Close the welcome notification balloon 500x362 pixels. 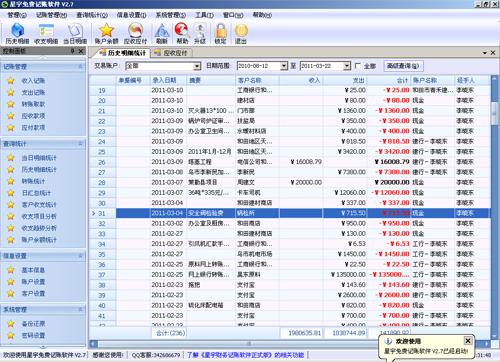pyautogui.click(x=468, y=341)
